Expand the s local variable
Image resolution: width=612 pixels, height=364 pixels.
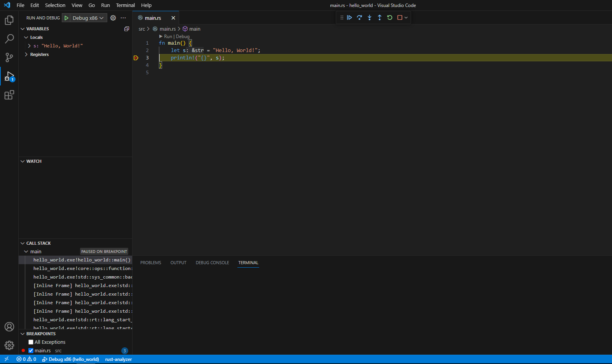coord(30,46)
